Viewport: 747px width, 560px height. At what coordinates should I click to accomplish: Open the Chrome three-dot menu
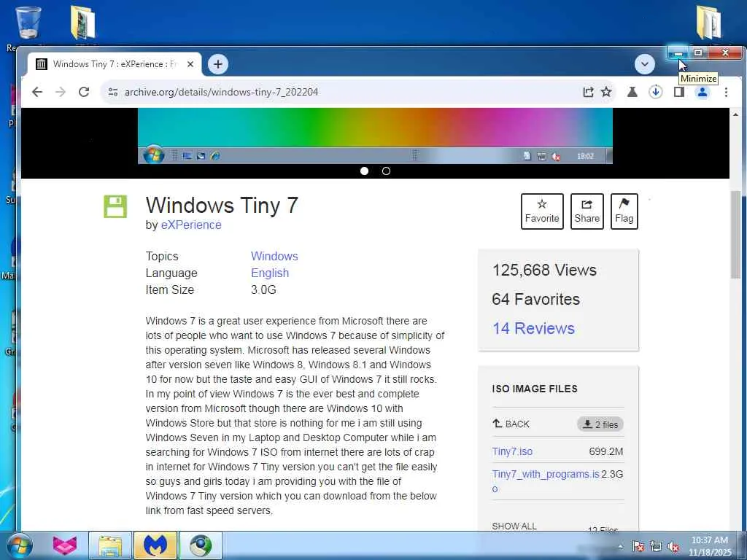click(726, 92)
